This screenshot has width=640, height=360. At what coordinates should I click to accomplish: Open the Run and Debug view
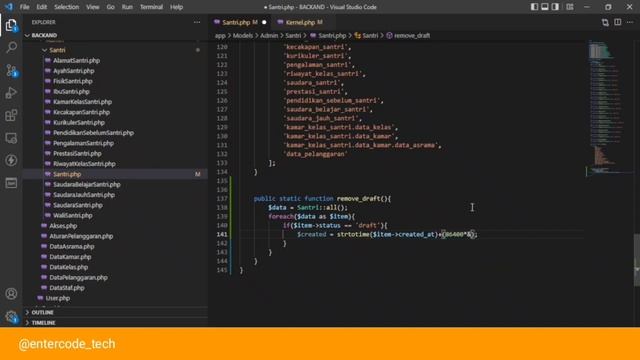[11, 93]
